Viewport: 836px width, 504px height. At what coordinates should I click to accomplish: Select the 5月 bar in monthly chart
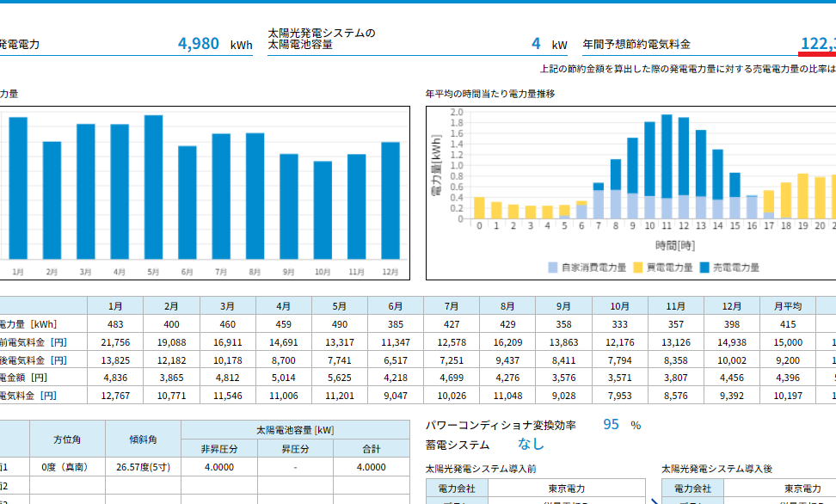[154, 187]
